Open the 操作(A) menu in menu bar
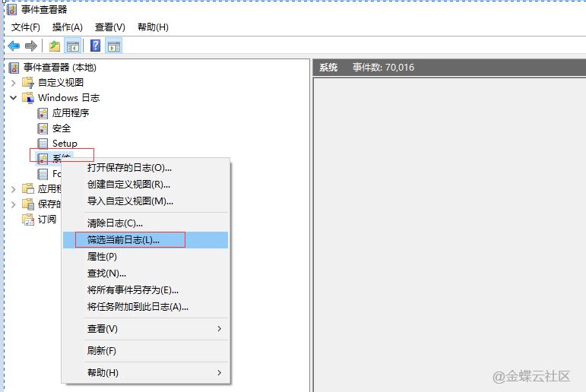This screenshot has height=392, width=586. coord(67,27)
